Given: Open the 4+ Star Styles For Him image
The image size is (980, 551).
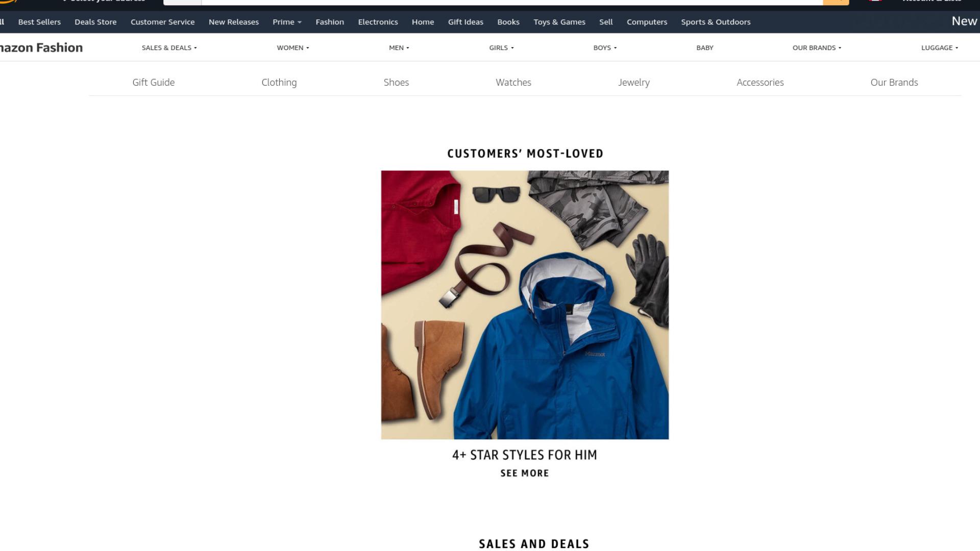Looking at the screenshot, I should pyautogui.click(x=525, y=305).
